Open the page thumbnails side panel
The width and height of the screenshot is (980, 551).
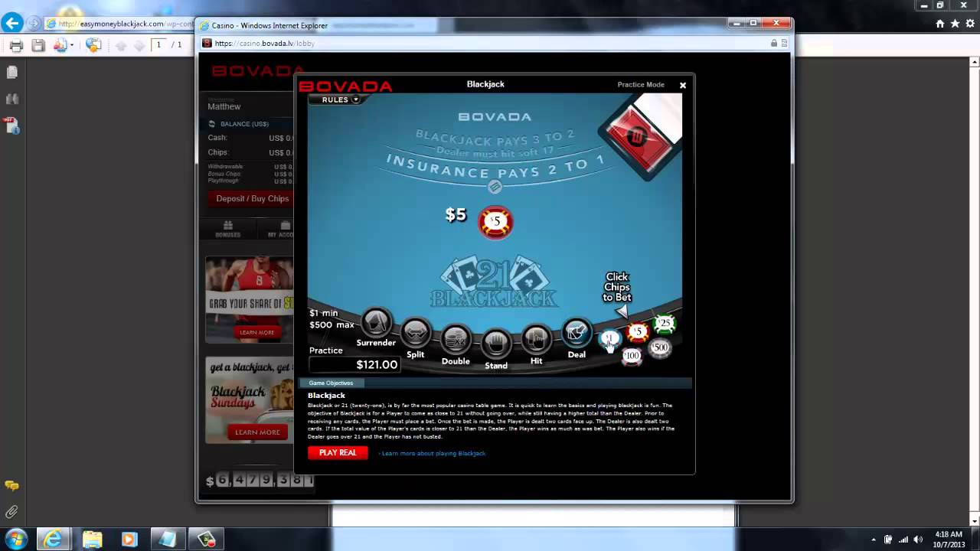11,73
